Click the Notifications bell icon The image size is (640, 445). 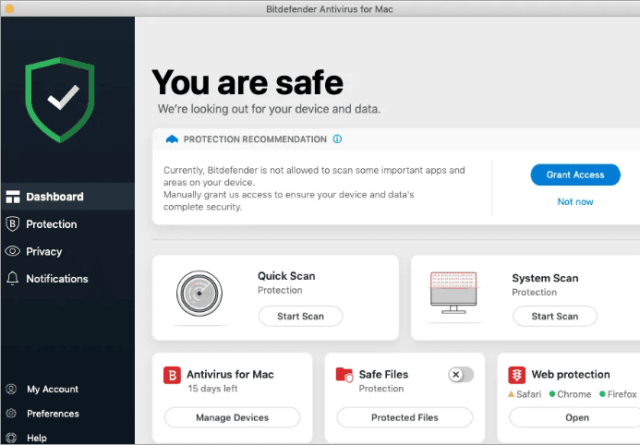coord(13,278)
